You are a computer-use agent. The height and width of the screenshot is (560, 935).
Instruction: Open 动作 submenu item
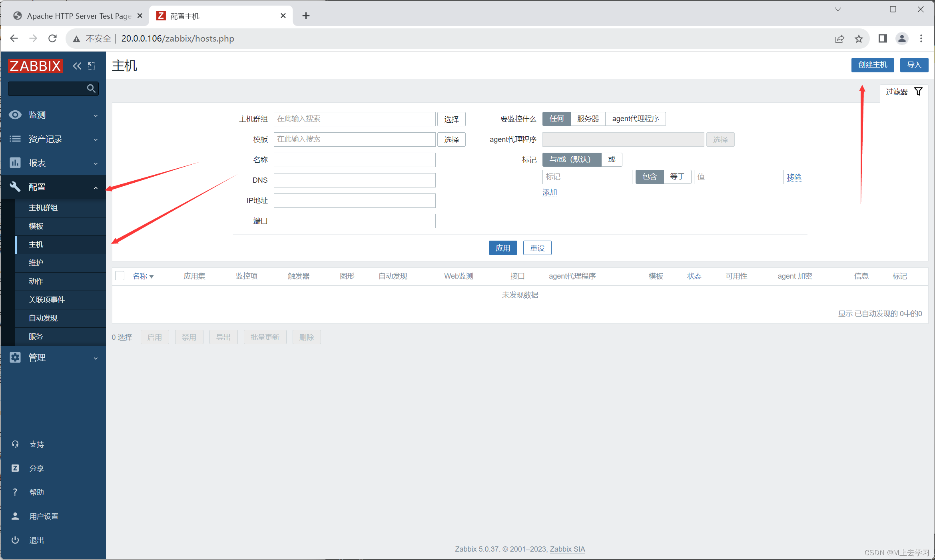pos(60,281)
